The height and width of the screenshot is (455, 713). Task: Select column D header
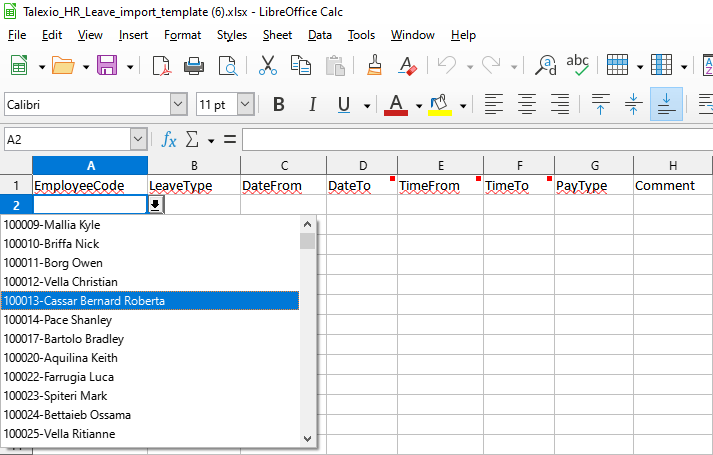tap(362, 165)
